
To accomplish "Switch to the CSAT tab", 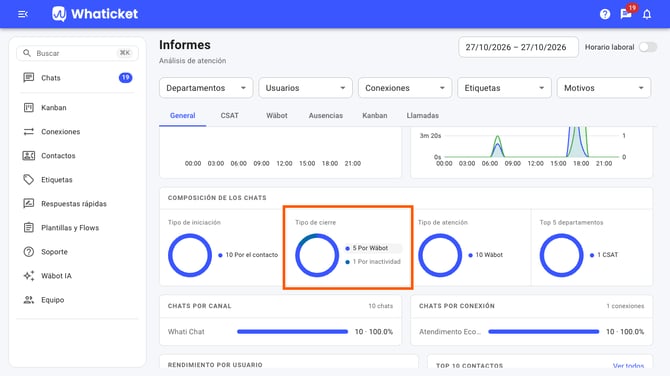I will click(x=229, y=115).
